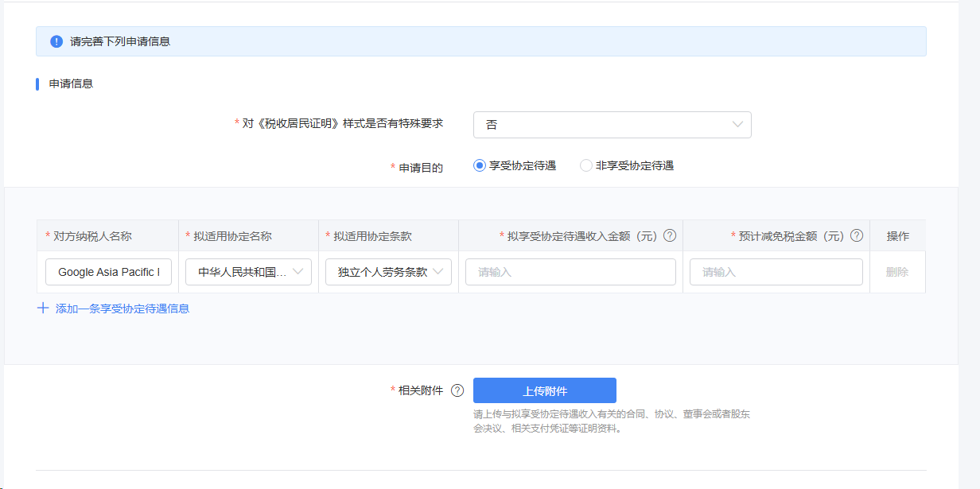This screenshot has height=489, width=980.
Task: Choose the 非享受协定待遇 option
Action: [586, 165]
